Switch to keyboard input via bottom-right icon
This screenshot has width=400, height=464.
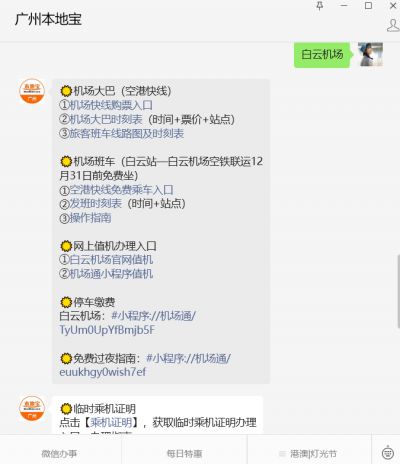pos(388,453)
